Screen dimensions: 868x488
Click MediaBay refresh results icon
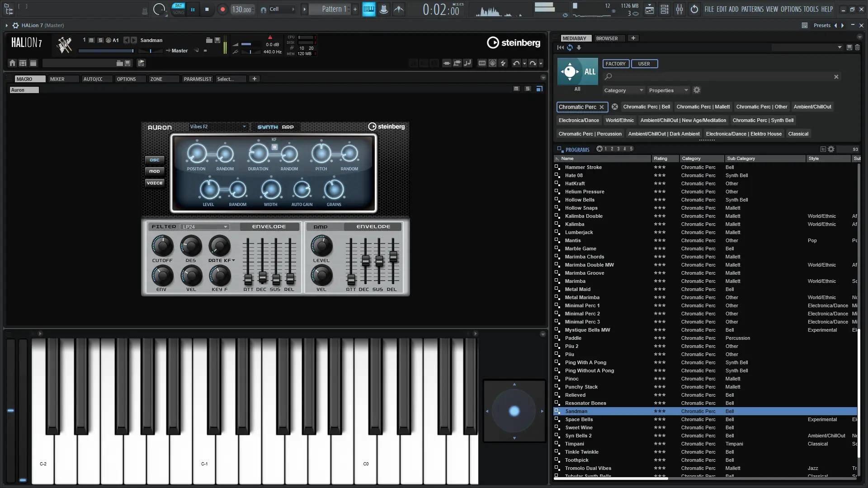[x=570, y=47]
